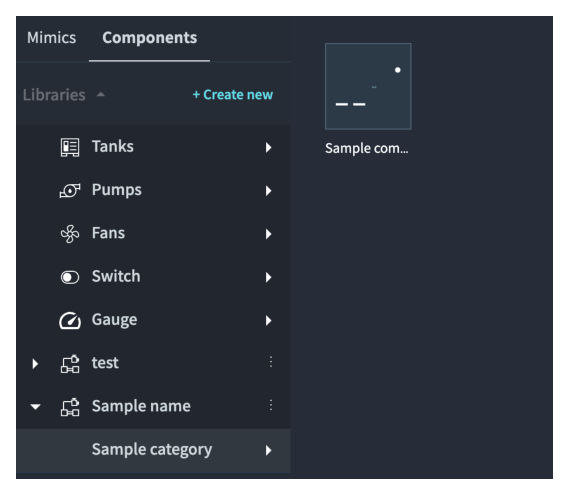569x495 pixels.
Task: Open the test library options menu
Action: [x=271, y=362]
